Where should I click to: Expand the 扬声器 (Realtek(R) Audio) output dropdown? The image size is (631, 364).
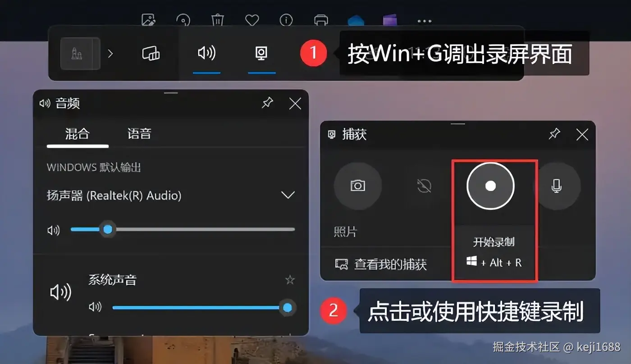[288, 195]
